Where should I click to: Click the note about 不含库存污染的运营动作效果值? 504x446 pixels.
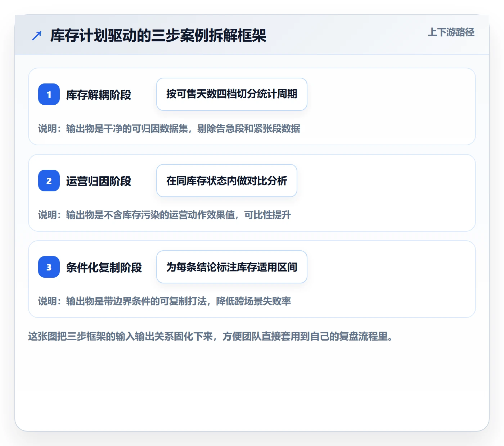coord(165,215)
